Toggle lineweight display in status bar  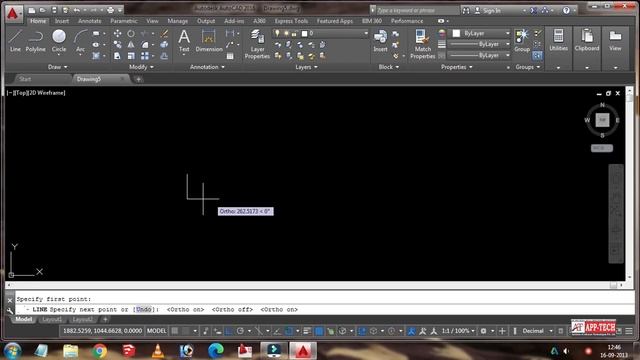click(x=307, y=331)
